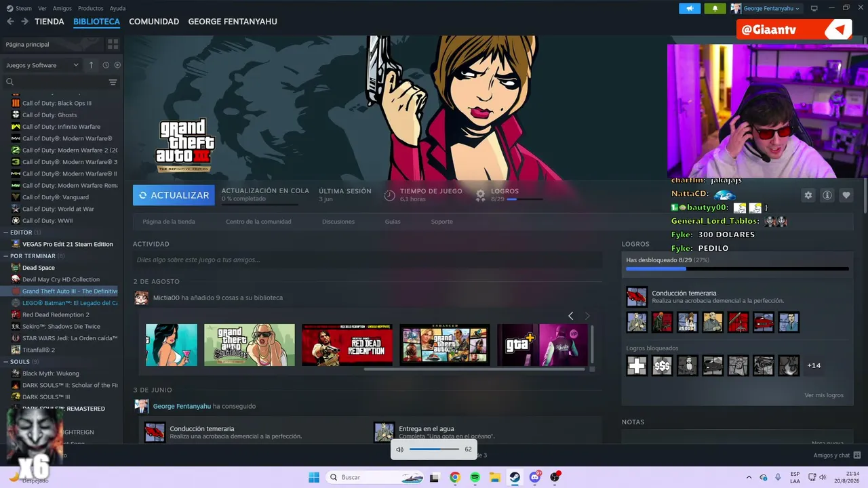Viewport: 868px width, 488px height.
Task: Collapse the EDITOR collection
Action: coord(6,232)
